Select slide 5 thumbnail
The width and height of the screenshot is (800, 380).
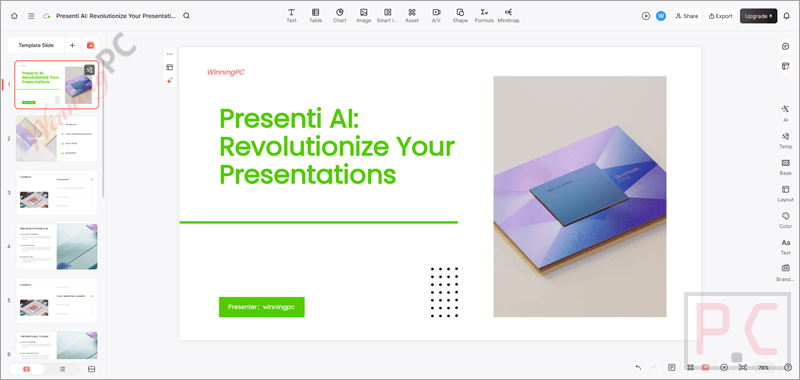pyautogui.click(x=57, y=300)
